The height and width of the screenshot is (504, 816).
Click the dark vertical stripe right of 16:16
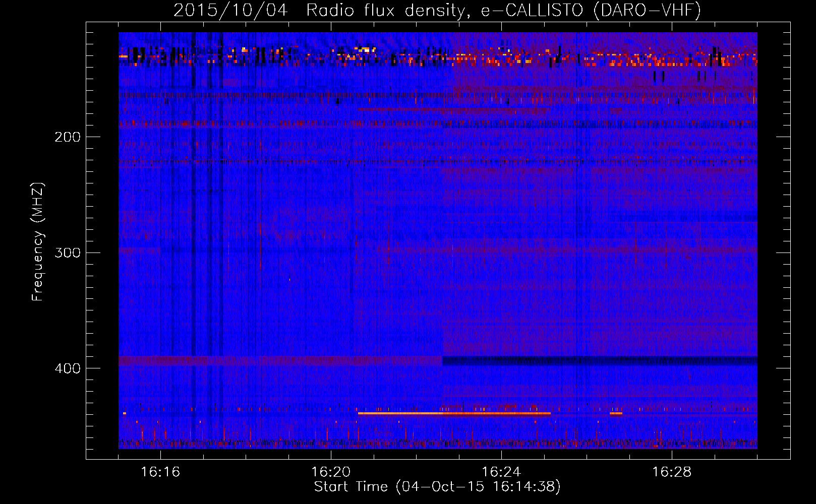(193, 202)
